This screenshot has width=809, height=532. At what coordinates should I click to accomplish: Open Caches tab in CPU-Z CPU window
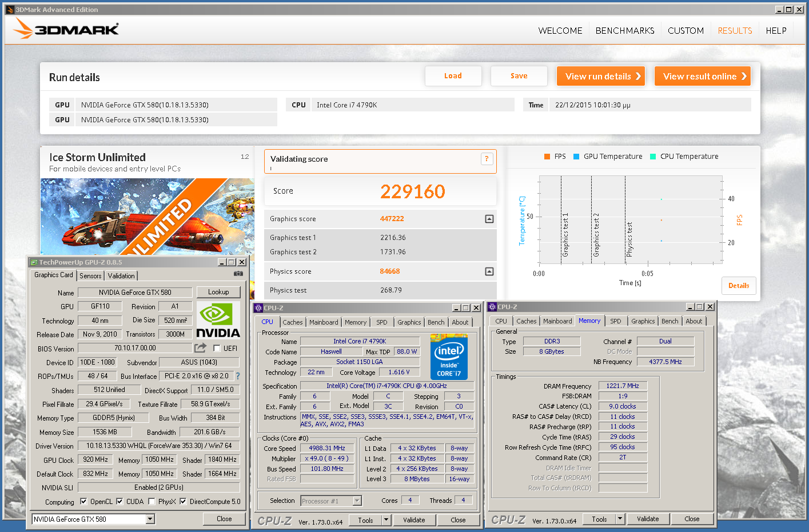pos(293,322)
